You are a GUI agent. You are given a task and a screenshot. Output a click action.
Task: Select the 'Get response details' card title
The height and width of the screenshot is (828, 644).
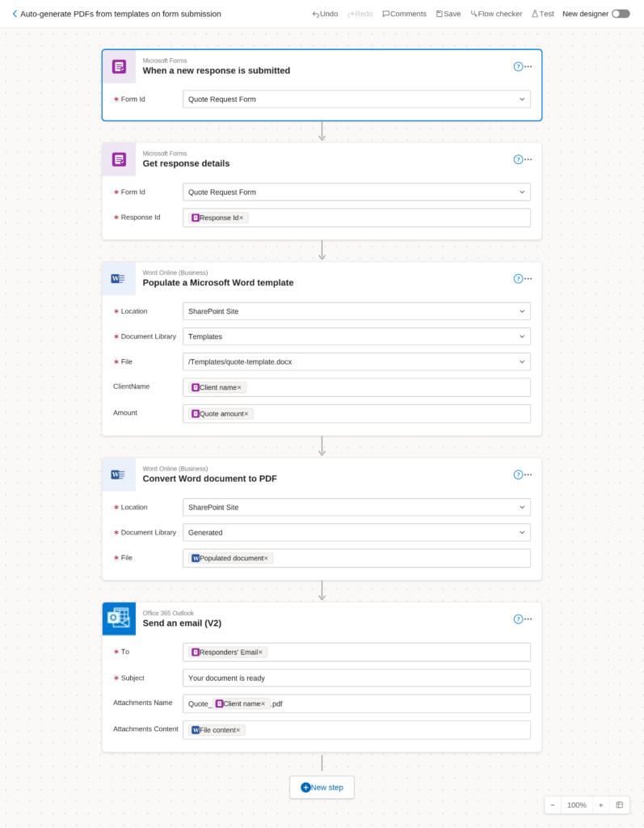[186, 163]
